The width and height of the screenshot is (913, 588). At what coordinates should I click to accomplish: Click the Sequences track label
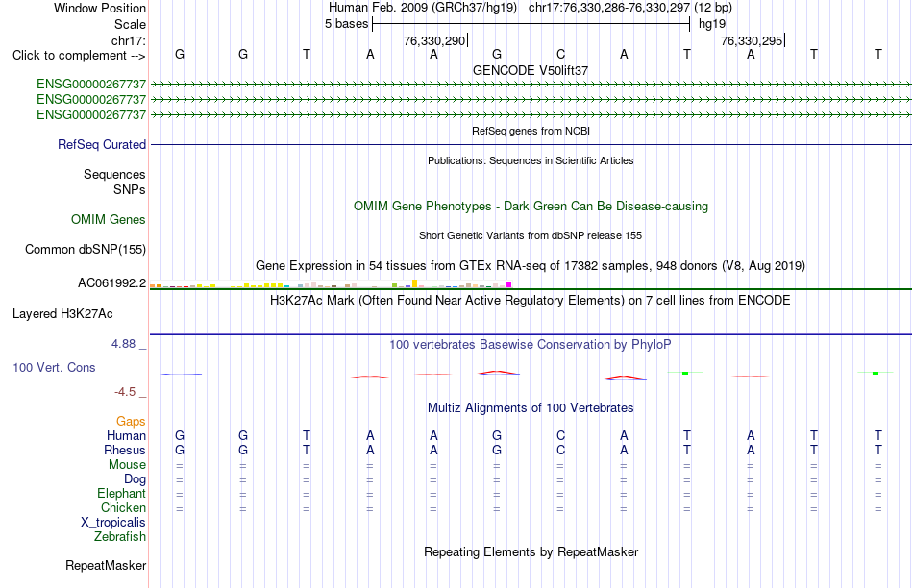114,175
